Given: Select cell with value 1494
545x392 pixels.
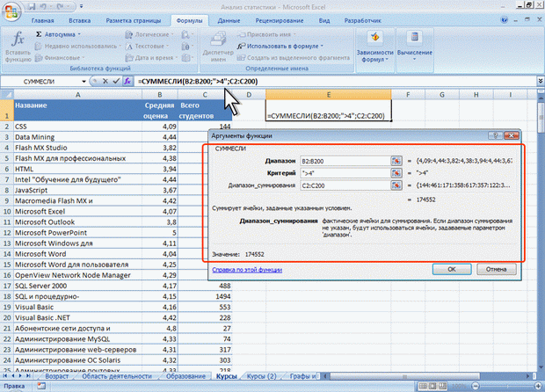Looking at the screenshot, I should [x=205, y=296].
